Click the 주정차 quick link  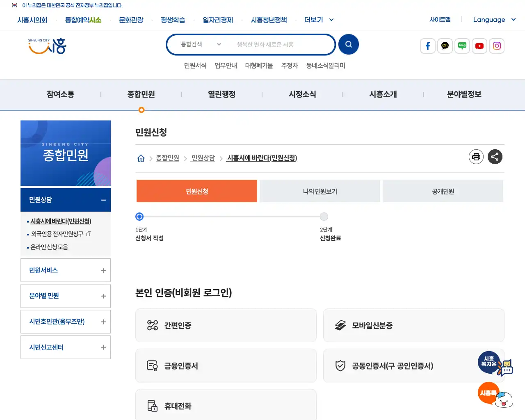pyautogui.click(x=290, y=66)
